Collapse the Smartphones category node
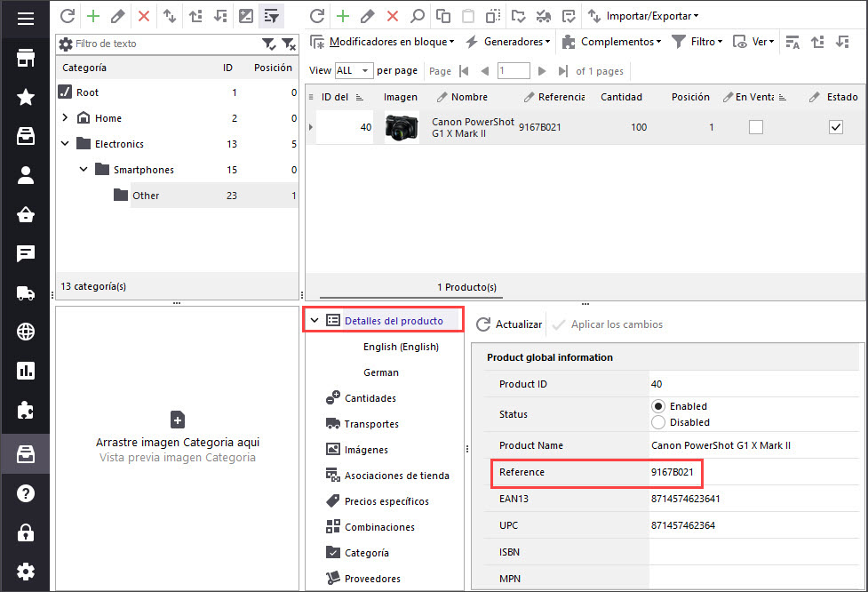This screenshot has height=592, width=868. 84,169
